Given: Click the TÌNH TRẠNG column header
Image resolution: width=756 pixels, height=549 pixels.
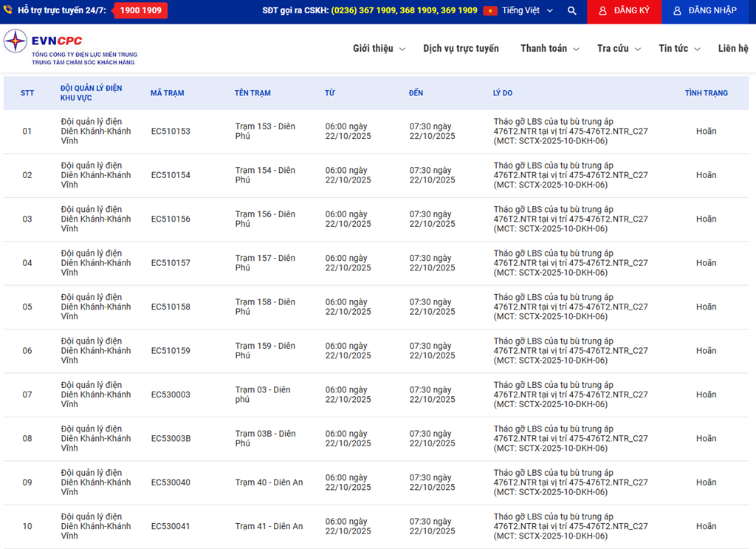Looking at the screenshot, I should (x=706, y=93).
